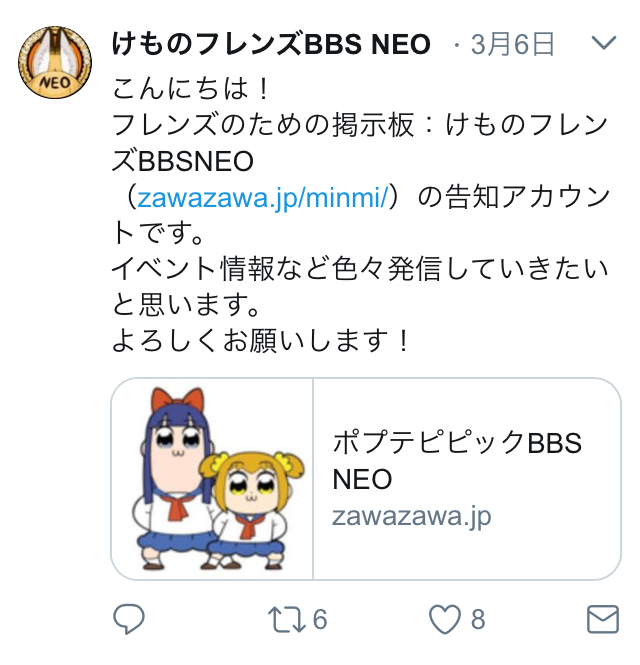Open the tweet's 3月6日 timestamp
The height and width of the screenshot is (665, 640).
[x=512, y=44]
